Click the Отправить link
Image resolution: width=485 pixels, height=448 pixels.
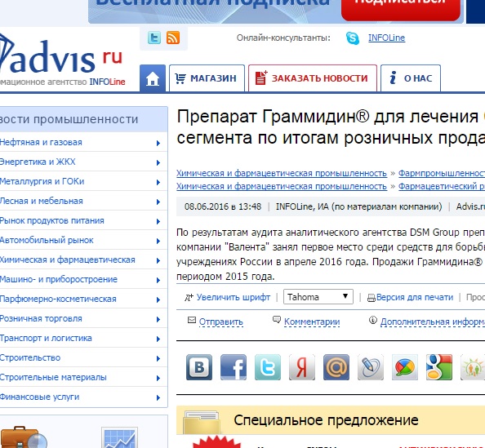(x=220, y=322)
